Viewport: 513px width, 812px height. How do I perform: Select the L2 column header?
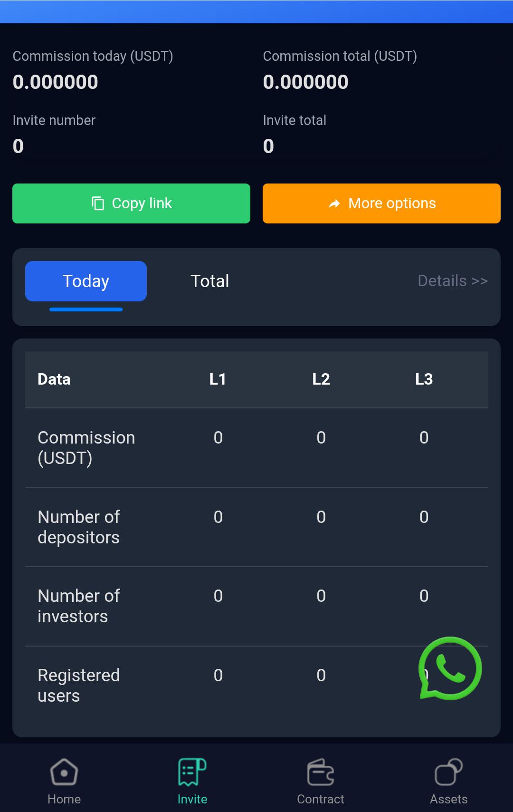pyautogui.click(x=321, y=379)
